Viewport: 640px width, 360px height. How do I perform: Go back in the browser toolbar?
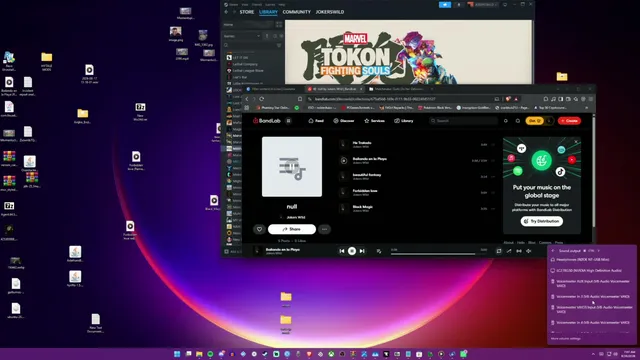247,99
